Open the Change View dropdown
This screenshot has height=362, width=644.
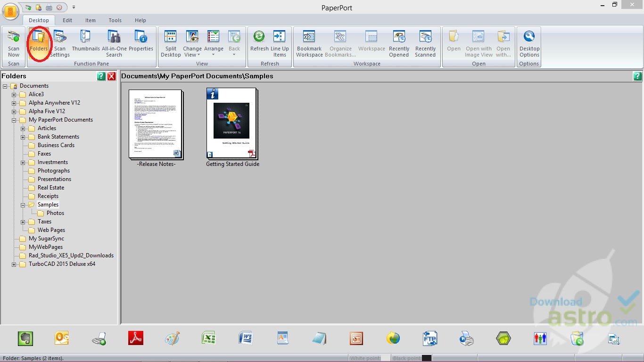pos(192,43)
